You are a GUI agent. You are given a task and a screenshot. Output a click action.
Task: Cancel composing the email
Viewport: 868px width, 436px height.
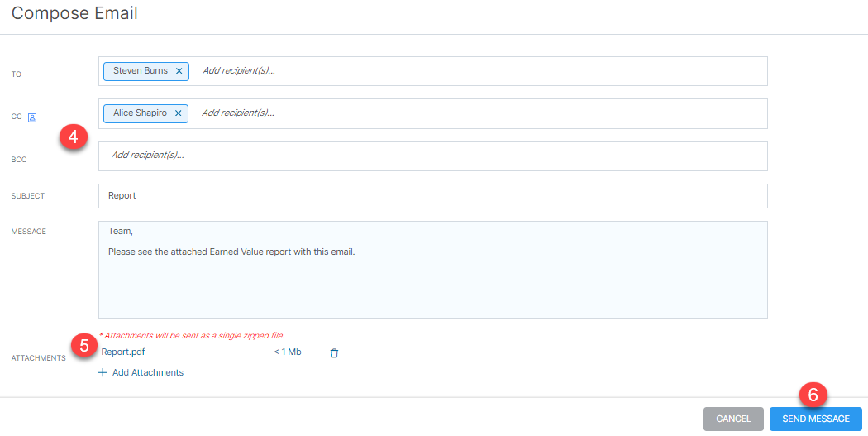(x=733, y=419)
